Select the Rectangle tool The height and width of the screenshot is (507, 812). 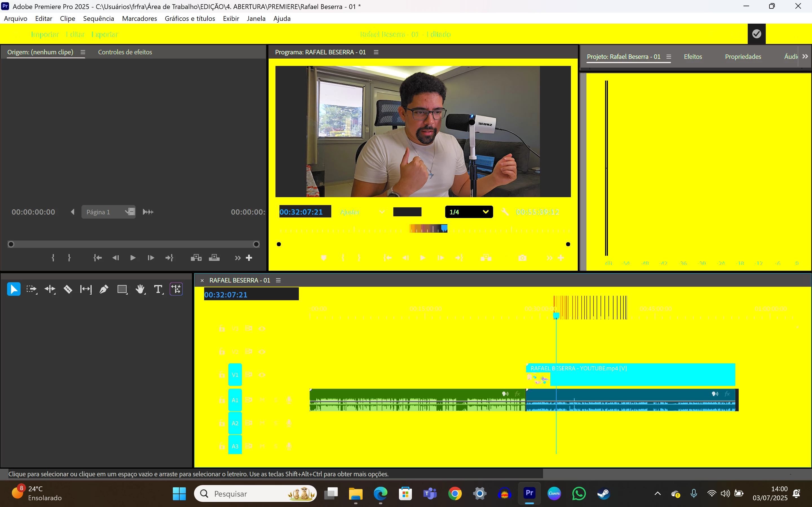122,289
